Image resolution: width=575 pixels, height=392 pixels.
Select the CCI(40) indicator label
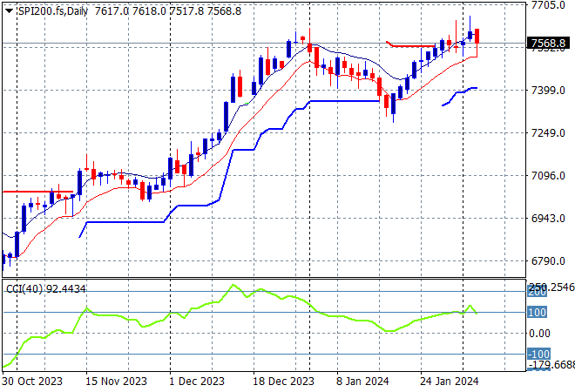point(44,287)
